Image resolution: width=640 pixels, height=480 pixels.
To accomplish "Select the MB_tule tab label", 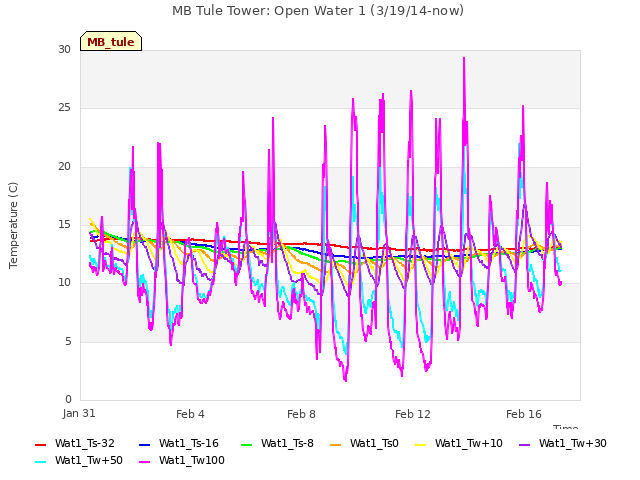I will (x=111, y=42).
